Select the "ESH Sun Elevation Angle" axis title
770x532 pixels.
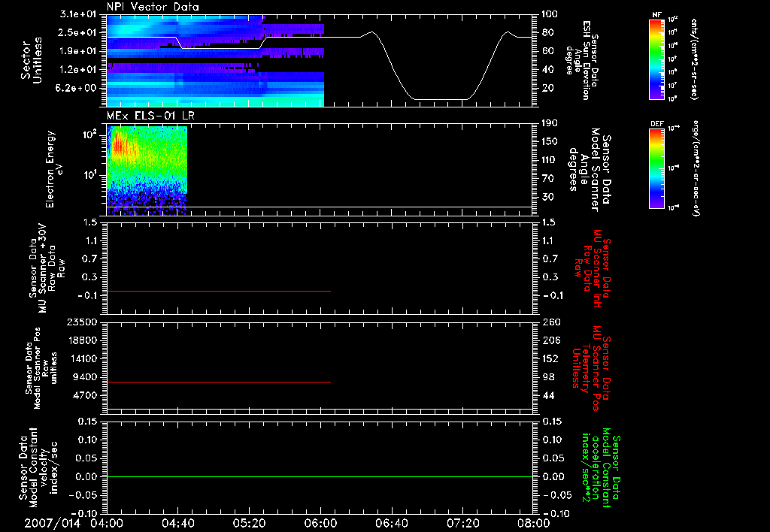coord(583,60)
